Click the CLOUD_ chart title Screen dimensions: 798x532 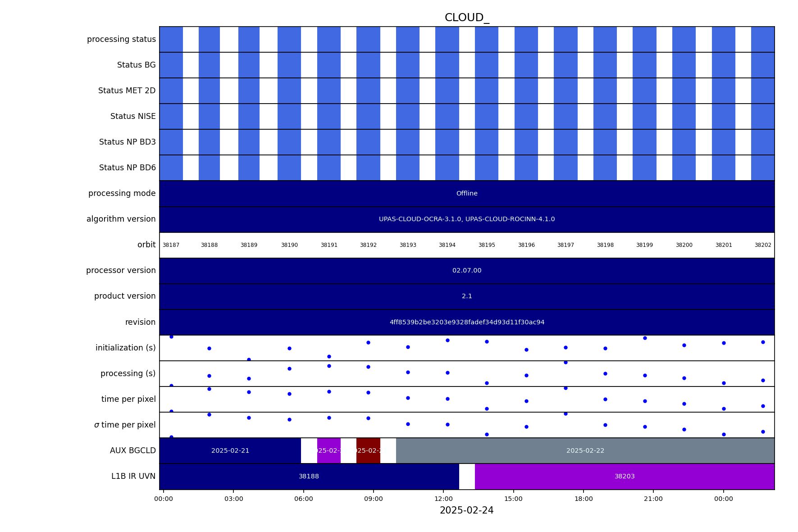[466, 18]
